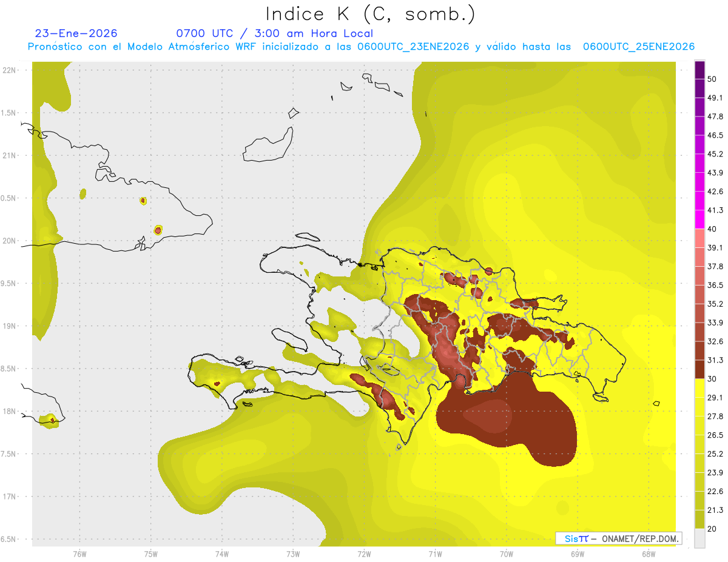This screenshot has width=728, height=562.
Task: Click legend value '39.1'
Action: click(x=715, y=247)
